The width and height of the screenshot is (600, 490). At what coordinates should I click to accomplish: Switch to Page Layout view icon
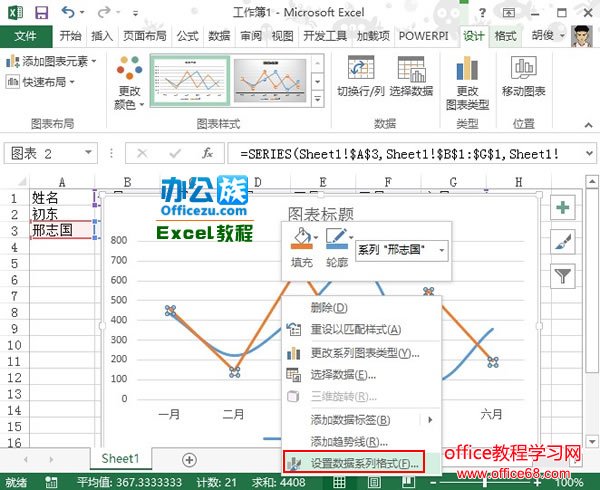374,482
